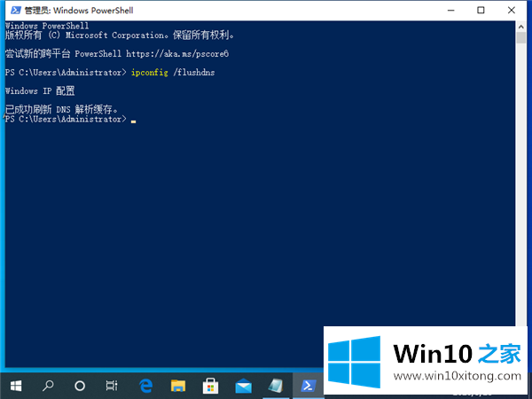Open the Mail app from the taskbar
This screenshot has width=532, height=399.
click(243, 386)
